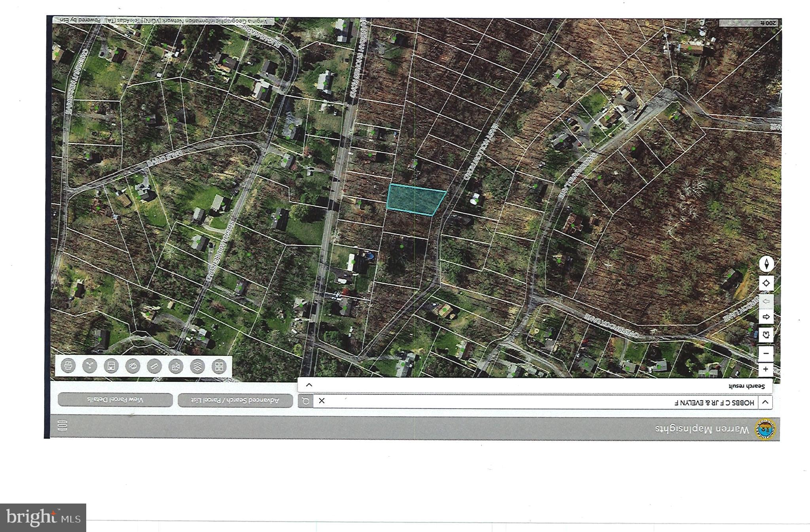Image resolution: width=810 pixels, height=532 pixels.
Task: Click the View Parcel Details button
Action: point(115,400)
